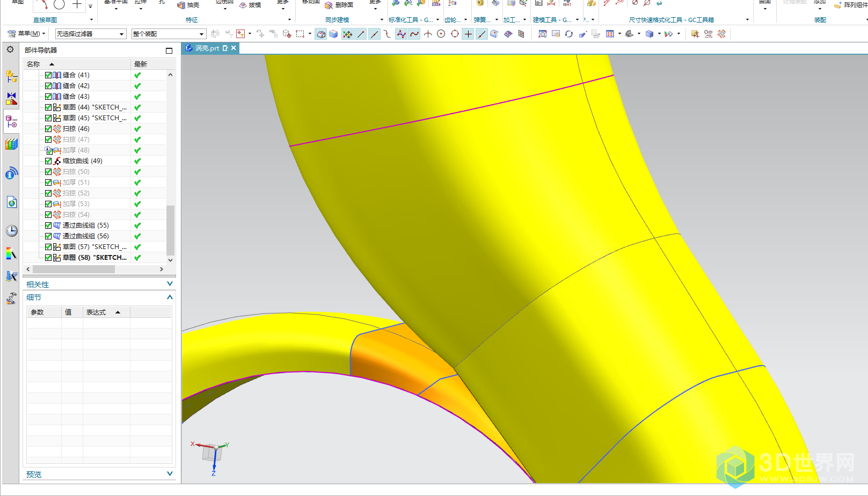Click the 表达式 details column header
This screenshot has height=496, width=868.
(x=106, y=312)
